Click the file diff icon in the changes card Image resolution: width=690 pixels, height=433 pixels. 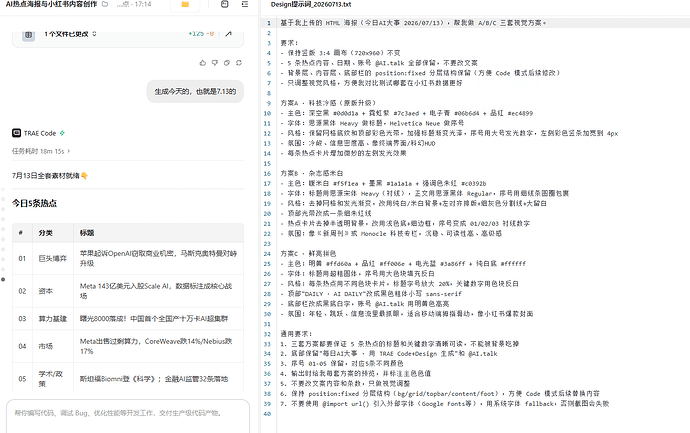[29, 34]
